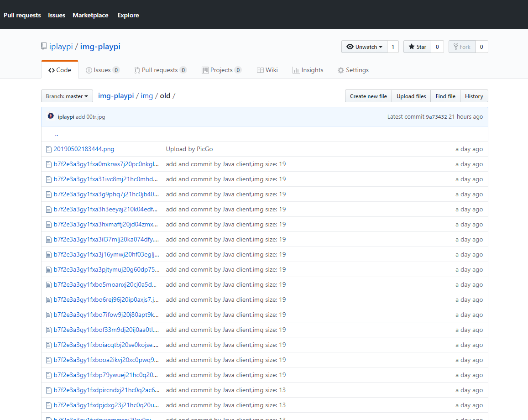Open commit message add 00tr.jpg

click(90, 117)
